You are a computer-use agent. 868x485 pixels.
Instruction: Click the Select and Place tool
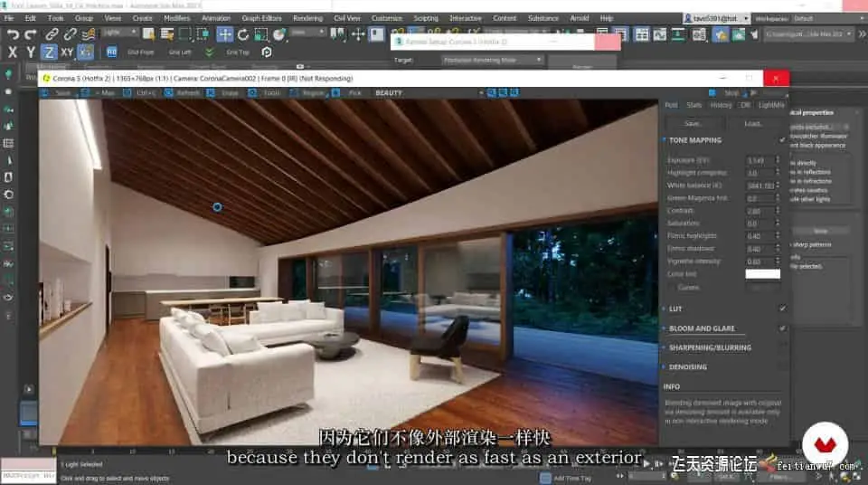279,34
